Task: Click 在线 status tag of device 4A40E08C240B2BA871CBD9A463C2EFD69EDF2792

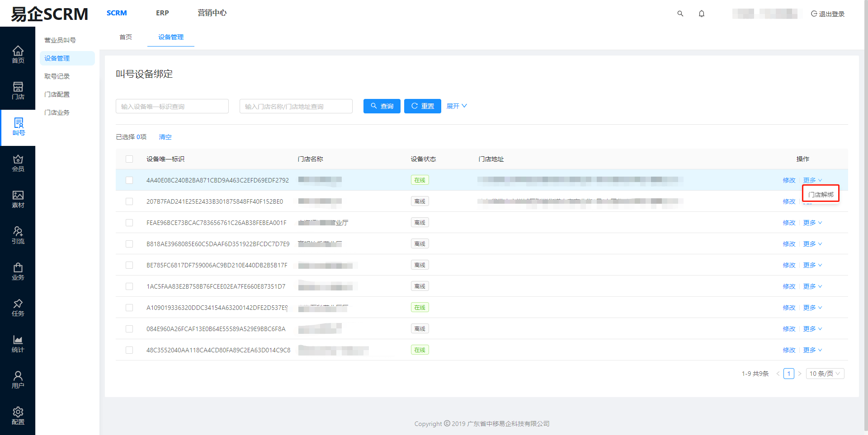Action: tap(420, 180)
